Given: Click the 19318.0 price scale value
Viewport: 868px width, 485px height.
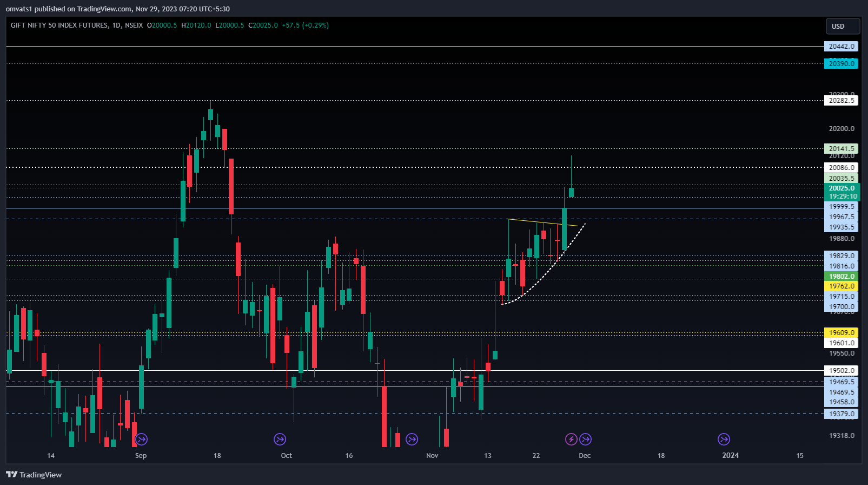Looking at the screenshot, I should click(x=842, y=436).
